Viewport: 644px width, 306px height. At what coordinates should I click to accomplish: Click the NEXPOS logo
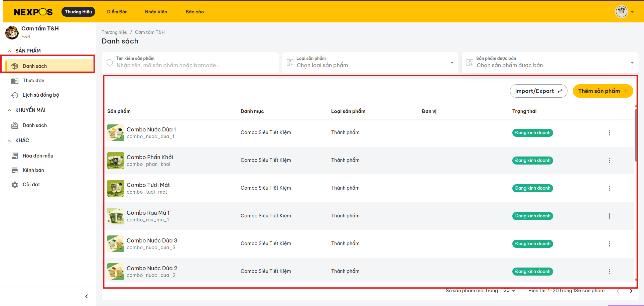tap(33, 12)
